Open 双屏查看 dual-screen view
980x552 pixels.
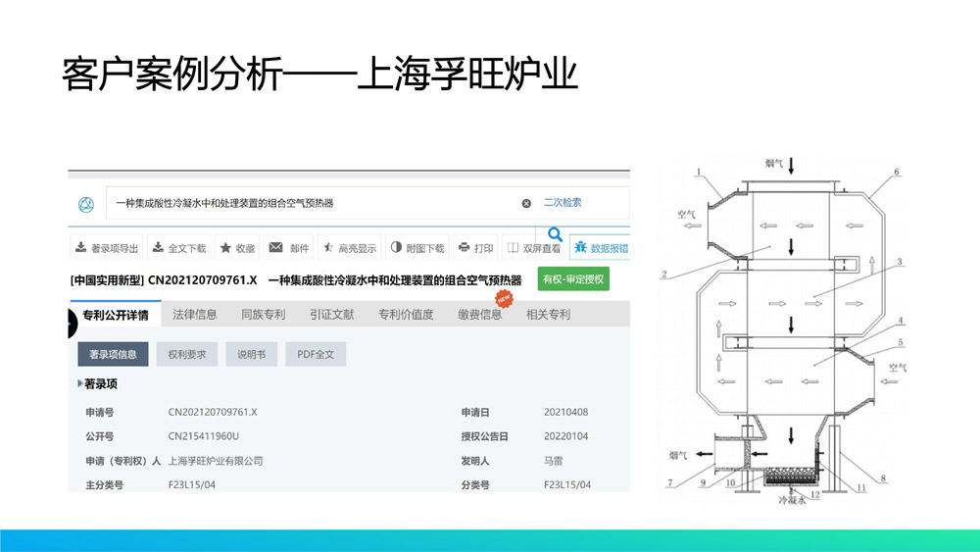513,248
